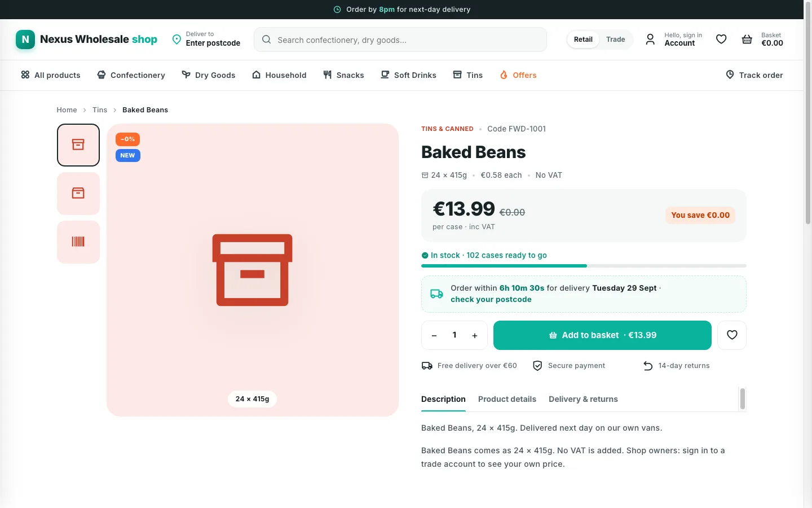Open the Tins nav category

(x=468, y=75)
